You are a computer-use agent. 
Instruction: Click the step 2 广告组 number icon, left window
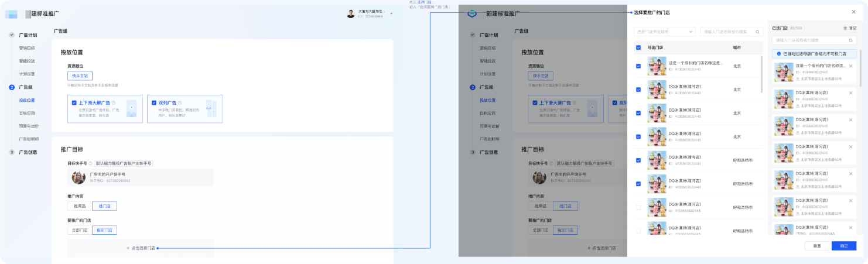point(12,87)
